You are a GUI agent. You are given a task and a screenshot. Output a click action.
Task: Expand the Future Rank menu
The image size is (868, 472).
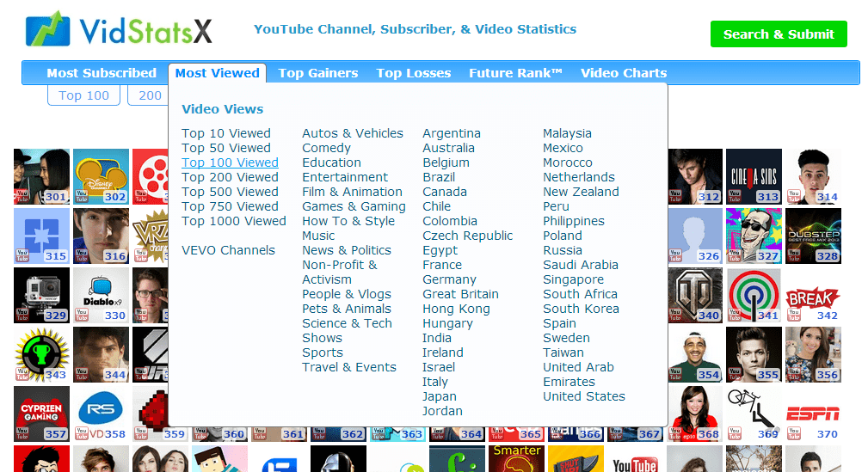coord(515,73)
